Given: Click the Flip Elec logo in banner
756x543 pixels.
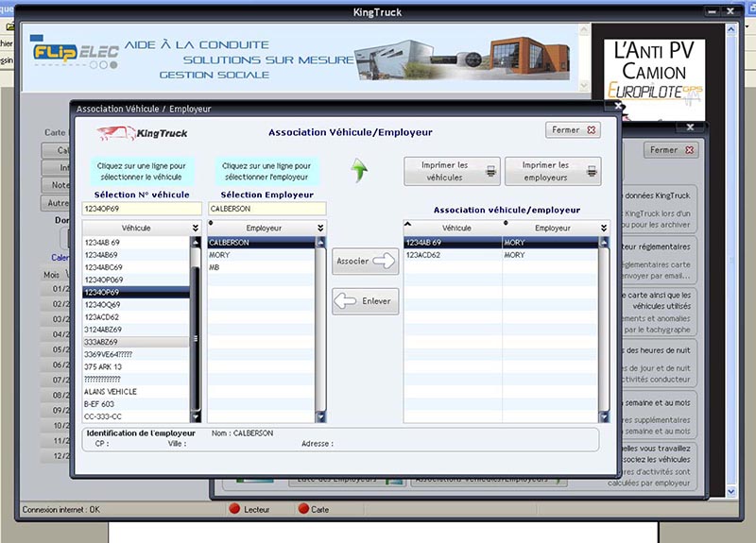Looking at the screenshot, I should 76,51.
